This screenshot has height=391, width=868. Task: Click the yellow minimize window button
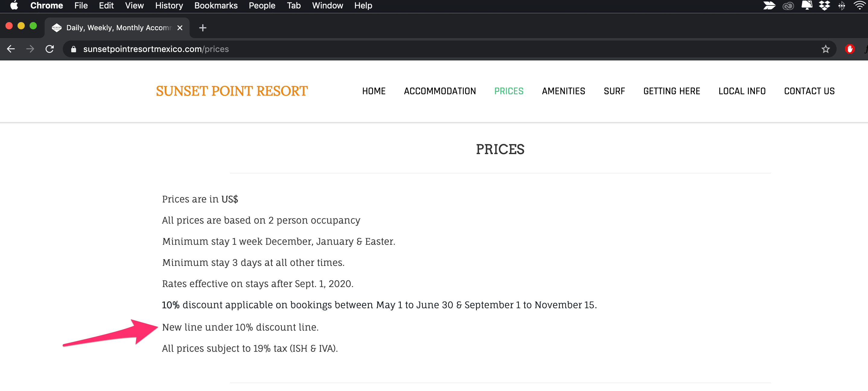pos(21,26)
